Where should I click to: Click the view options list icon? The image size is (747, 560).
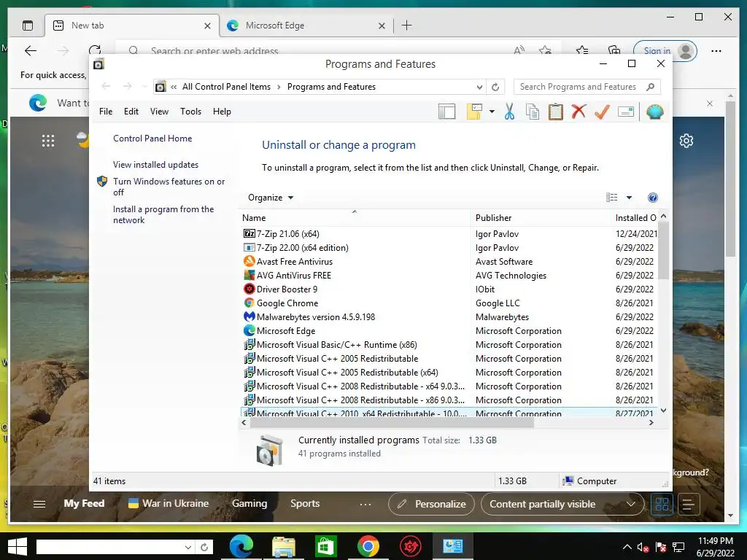[612, 198]
